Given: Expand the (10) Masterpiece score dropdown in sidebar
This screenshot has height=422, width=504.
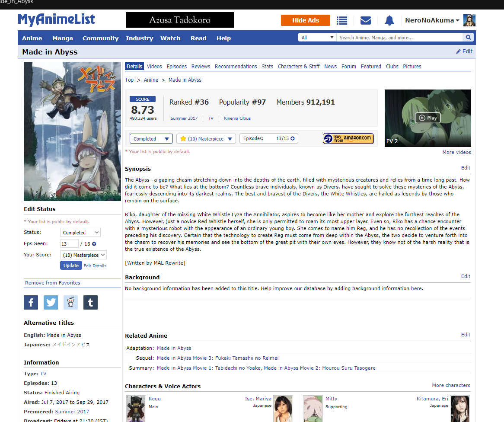Looking at the screenshot, I should (x=84, y=255).
